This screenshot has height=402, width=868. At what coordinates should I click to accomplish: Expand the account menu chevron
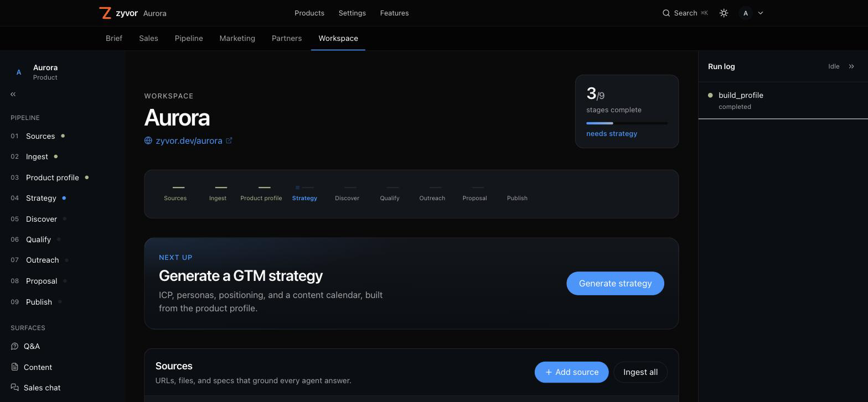(x=760, y=13)
